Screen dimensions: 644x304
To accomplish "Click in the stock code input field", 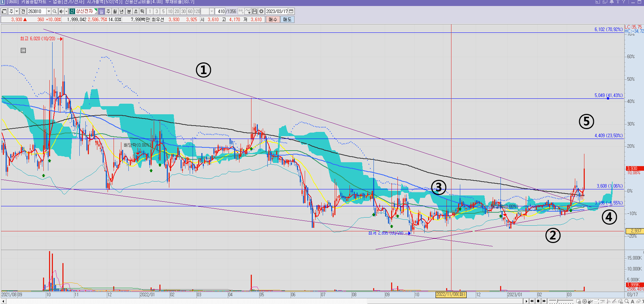I will coord(37,11).
